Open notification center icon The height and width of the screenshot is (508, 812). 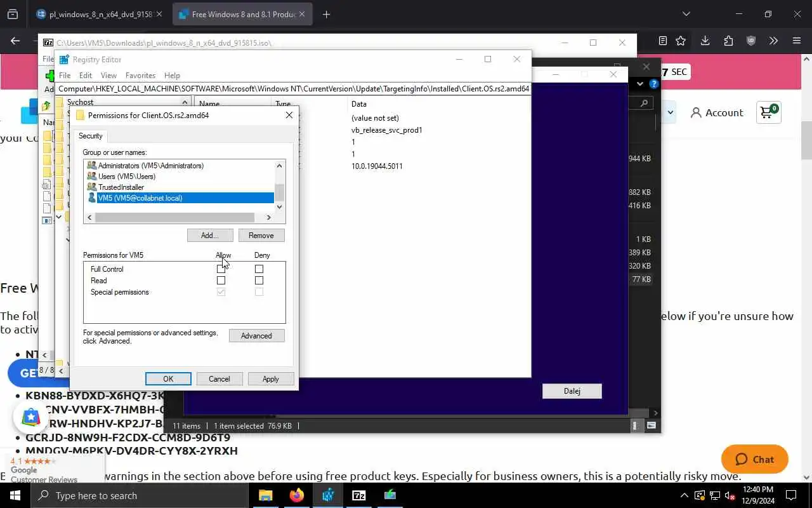pyautogui.click(x=791, y=495)
